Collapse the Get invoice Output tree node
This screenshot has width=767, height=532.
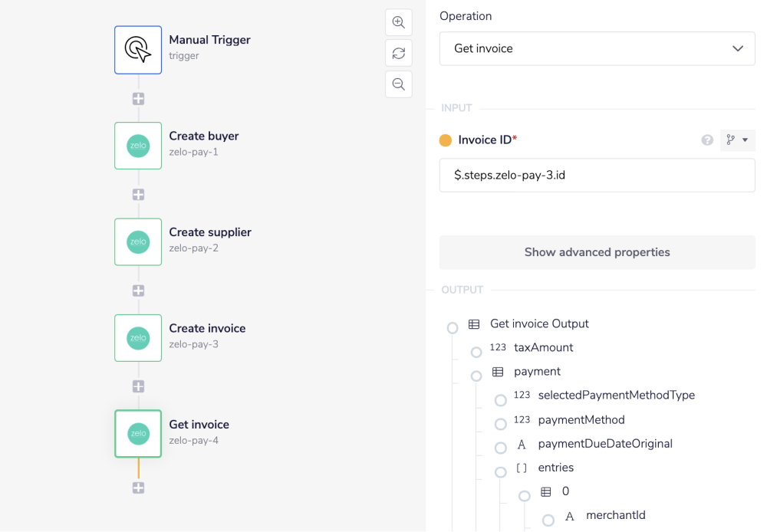453,328
